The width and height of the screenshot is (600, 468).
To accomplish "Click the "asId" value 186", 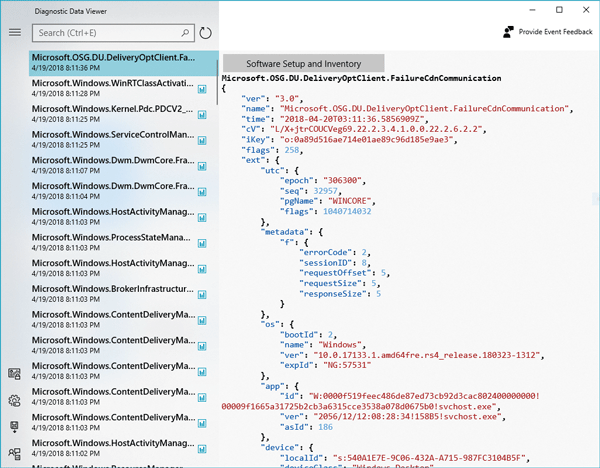I will [x=325, y=427].
